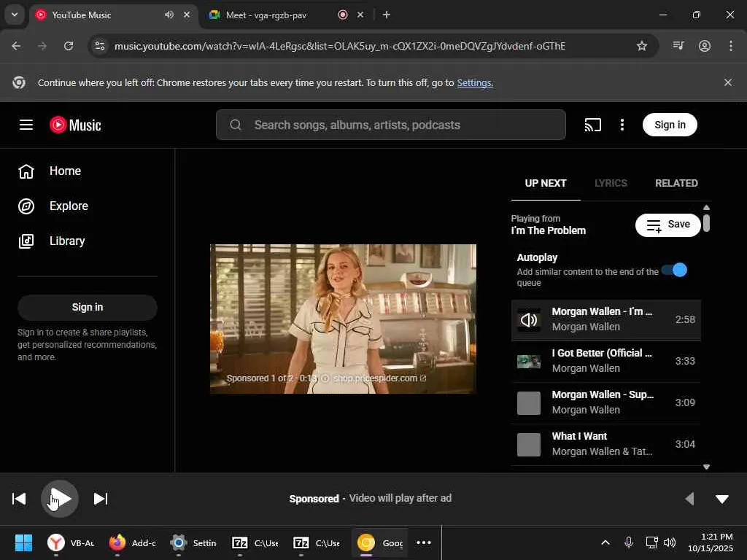Open Library in the sidebar

[66, 241]
